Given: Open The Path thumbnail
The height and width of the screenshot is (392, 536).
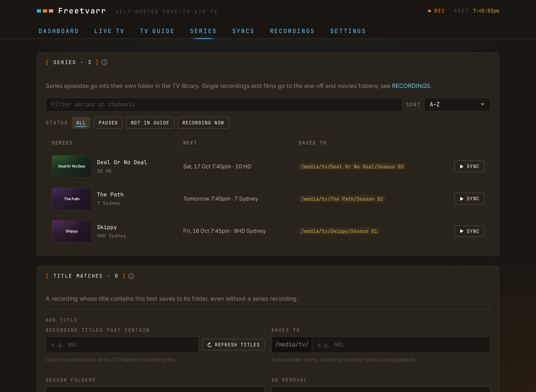Looking at the screenshot, I should (x=72, y=199).
